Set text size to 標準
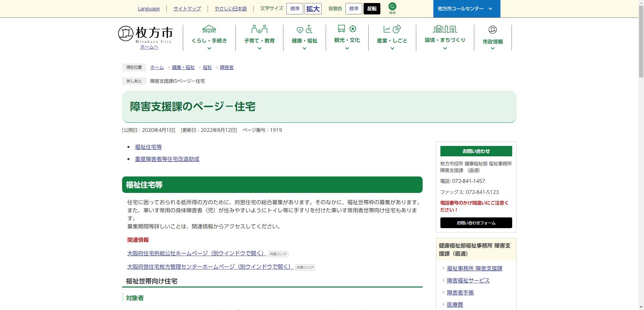Screen dimensions: 644x310 tap(295, 9)
